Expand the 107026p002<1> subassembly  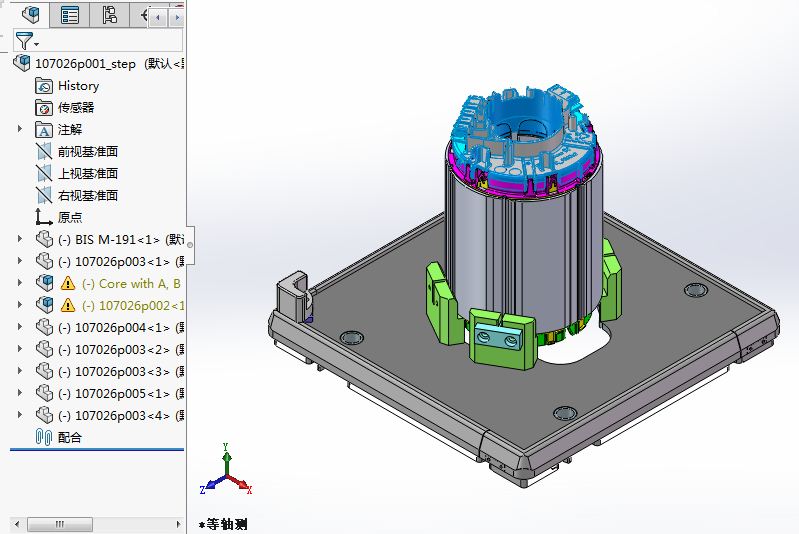point(20,304)
